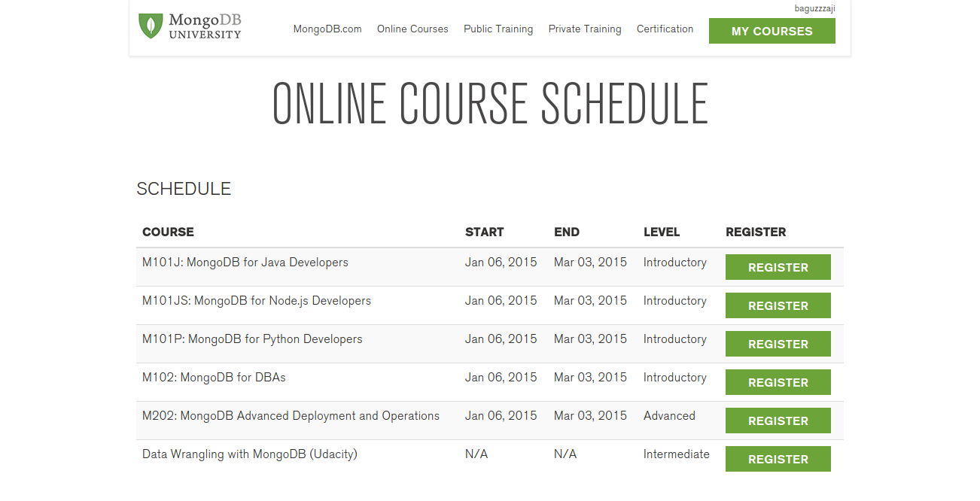
Task: Click the Jan 06, 2015 start for M101J
Action: pyautogui.click(x=501, y=263)
